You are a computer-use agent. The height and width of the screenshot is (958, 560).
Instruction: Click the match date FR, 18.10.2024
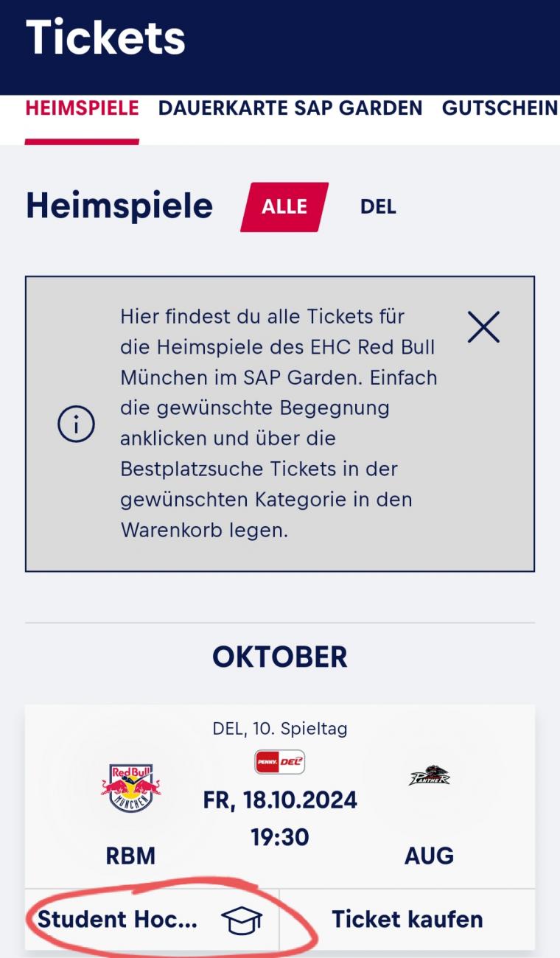pos(280,801)
